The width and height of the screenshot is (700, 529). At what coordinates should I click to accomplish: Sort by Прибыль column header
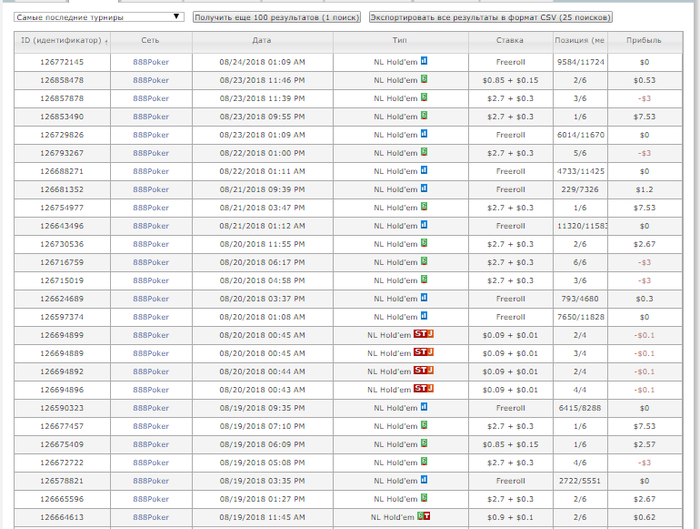point(644,41)
